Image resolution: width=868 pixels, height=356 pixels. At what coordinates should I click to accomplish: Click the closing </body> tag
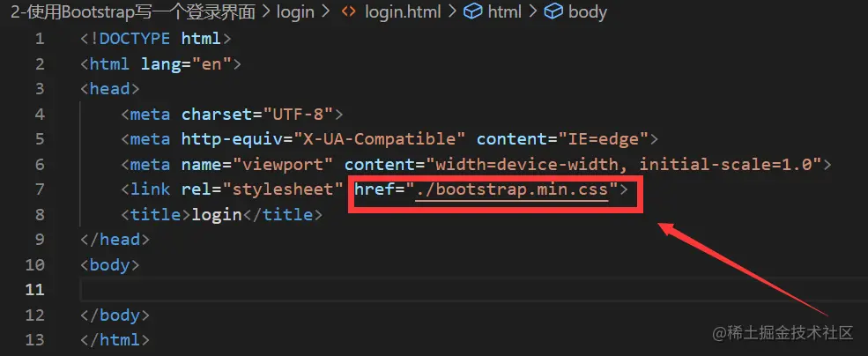click(115, 315)
